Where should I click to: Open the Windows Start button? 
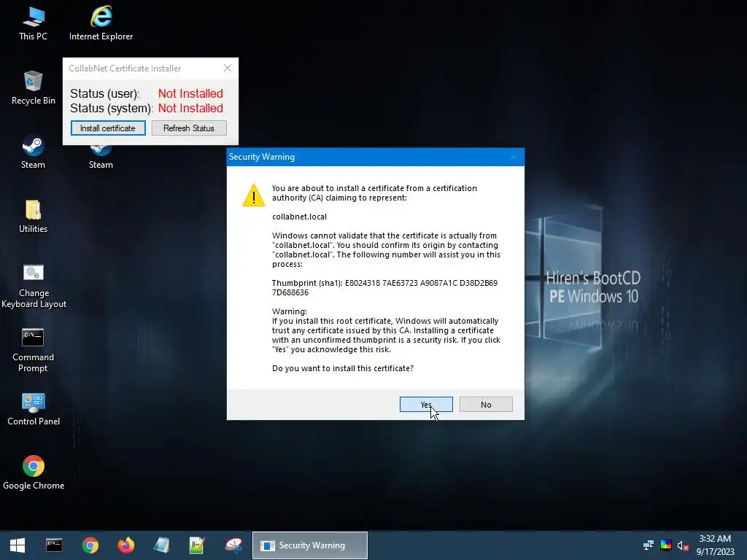18,545
